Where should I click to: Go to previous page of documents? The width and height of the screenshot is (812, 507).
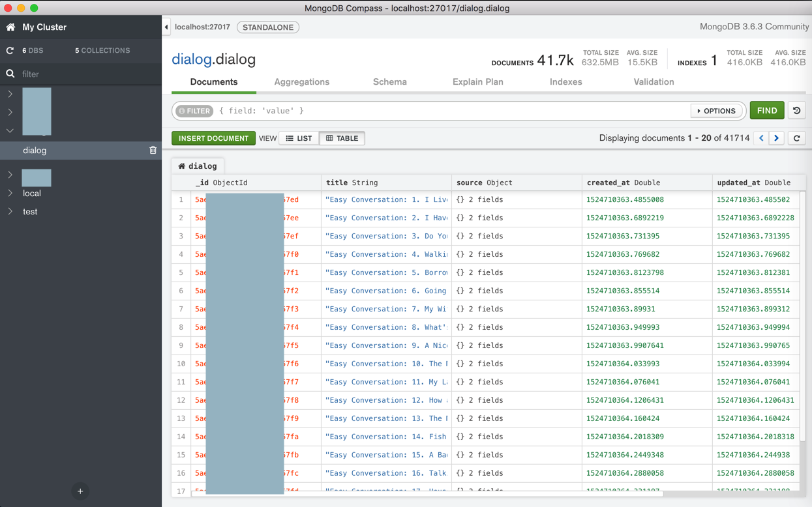[x=761, y=138]
